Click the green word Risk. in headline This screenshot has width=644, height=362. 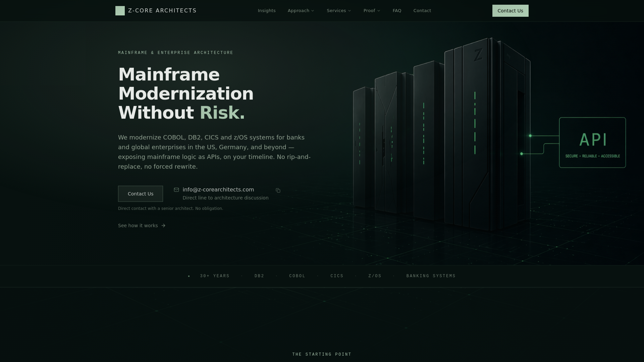[222, 113]
